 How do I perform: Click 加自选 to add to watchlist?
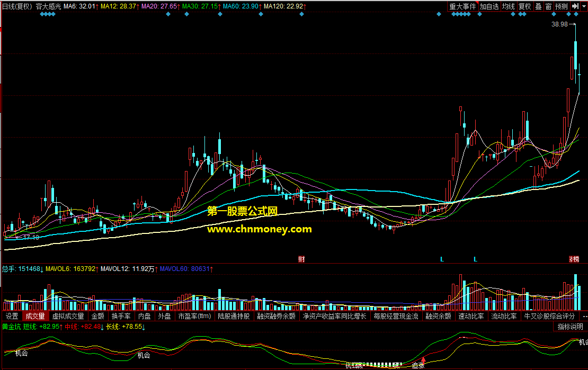click(489, 6)
